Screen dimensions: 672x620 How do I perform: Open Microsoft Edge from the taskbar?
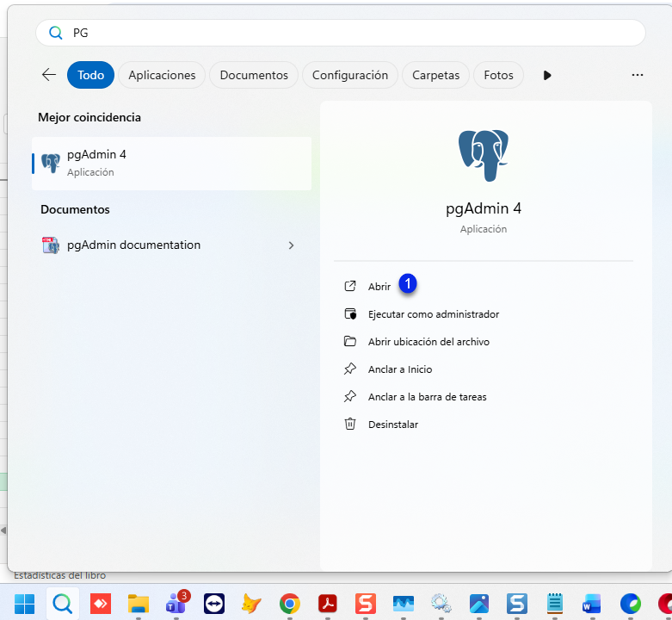tap(630, 604)
